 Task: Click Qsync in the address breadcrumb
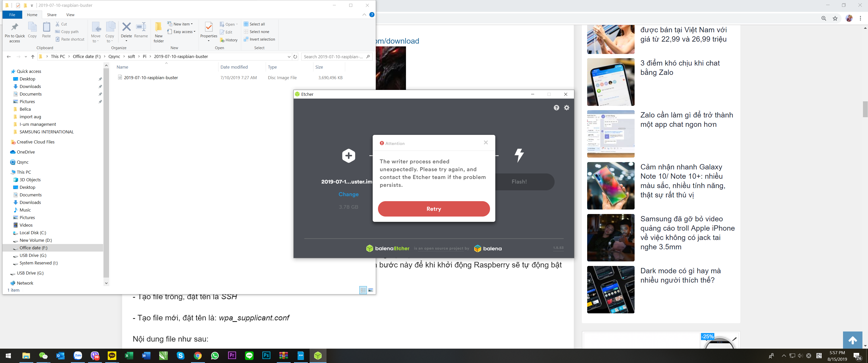(114, 56)
